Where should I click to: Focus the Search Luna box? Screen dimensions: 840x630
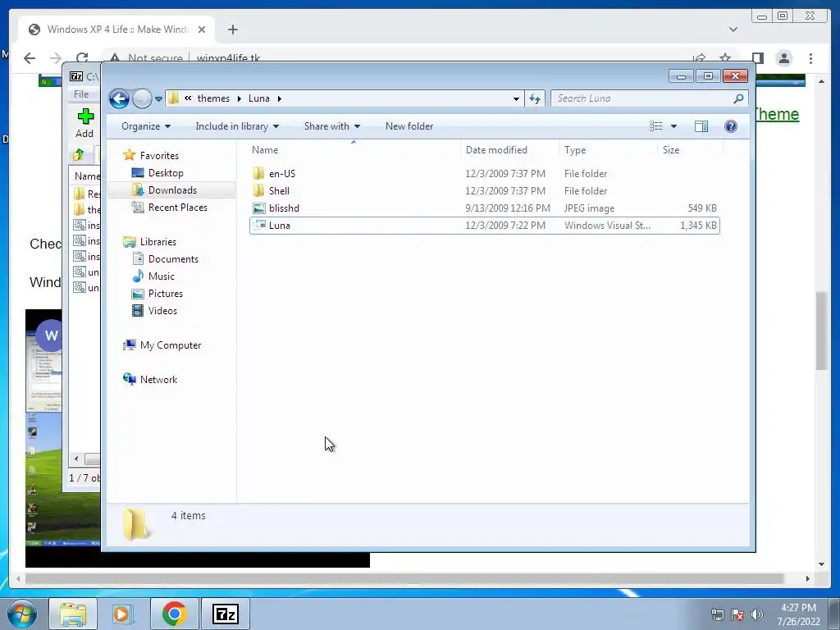pos(641,98)
